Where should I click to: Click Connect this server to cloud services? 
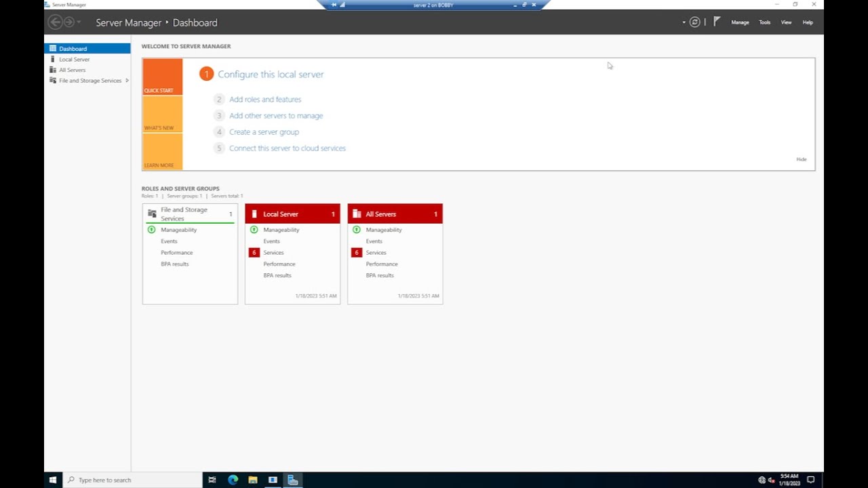click(288, 148)
